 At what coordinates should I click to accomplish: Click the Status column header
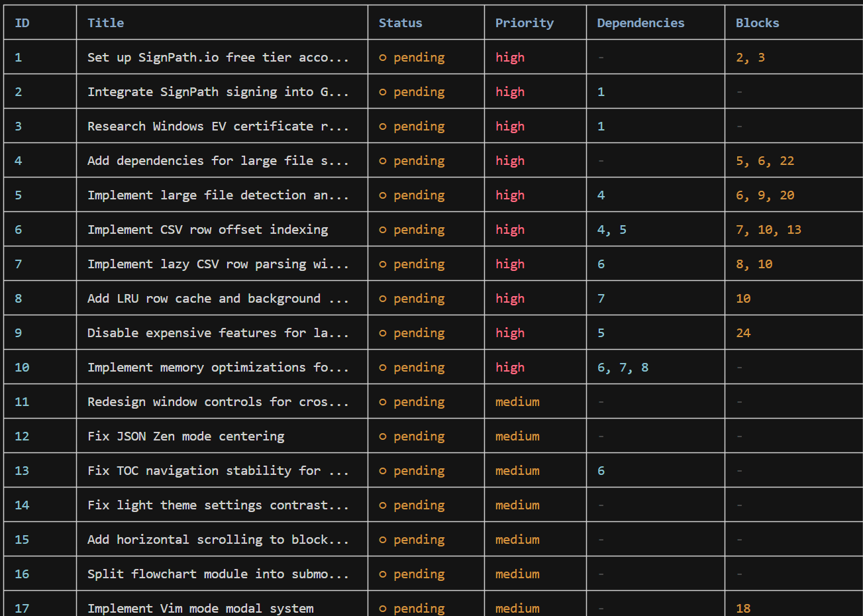pos(400,23)
